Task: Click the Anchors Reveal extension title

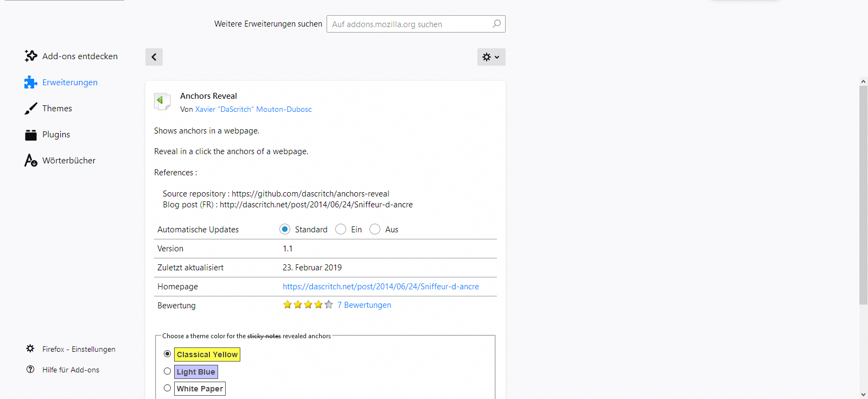Action: [x=208, y=96]
